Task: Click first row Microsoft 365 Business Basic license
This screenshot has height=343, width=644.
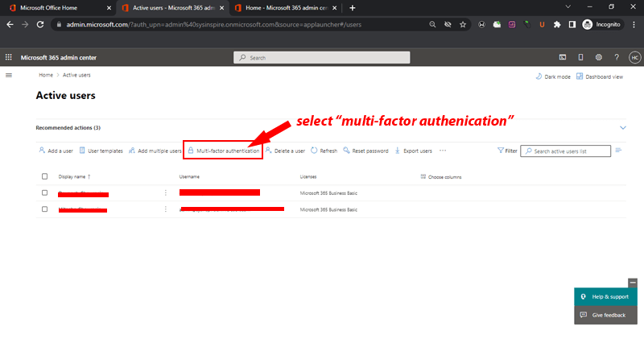Action: point(328,193)
